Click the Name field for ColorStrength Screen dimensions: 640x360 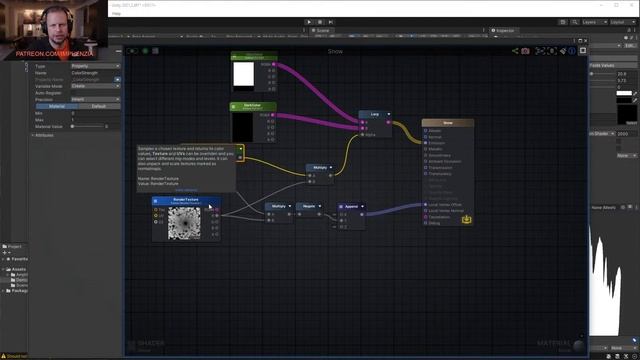point(96,73)
